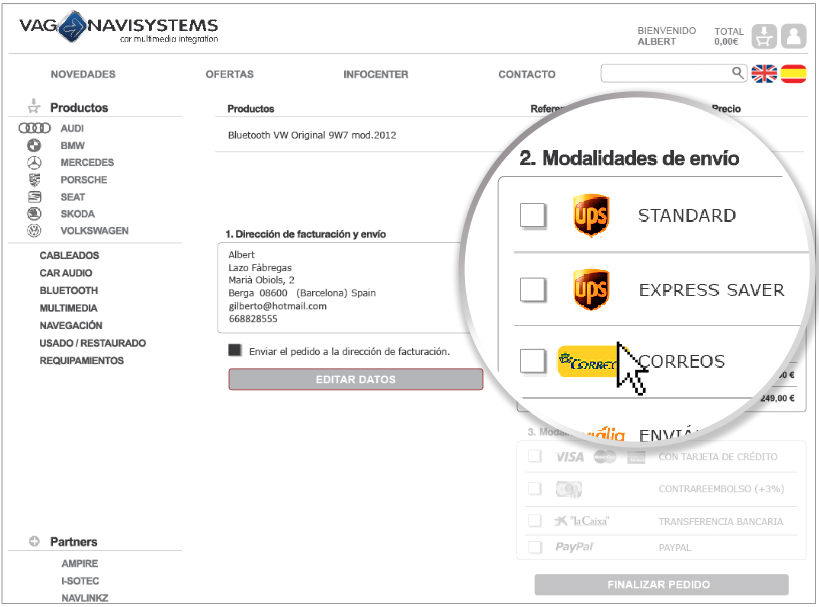819x607 pixels.
Task: Click into the search input field
Action: point(665,73)
